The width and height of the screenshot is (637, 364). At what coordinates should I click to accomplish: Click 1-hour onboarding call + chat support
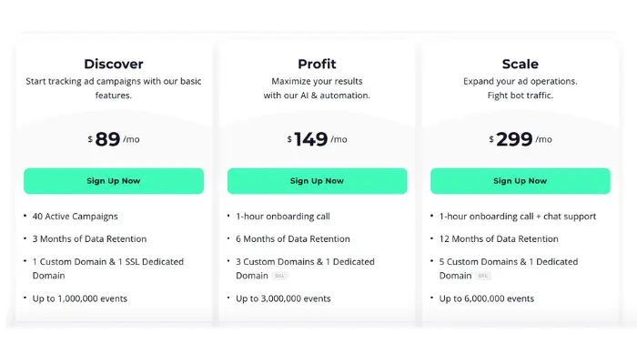518,217
